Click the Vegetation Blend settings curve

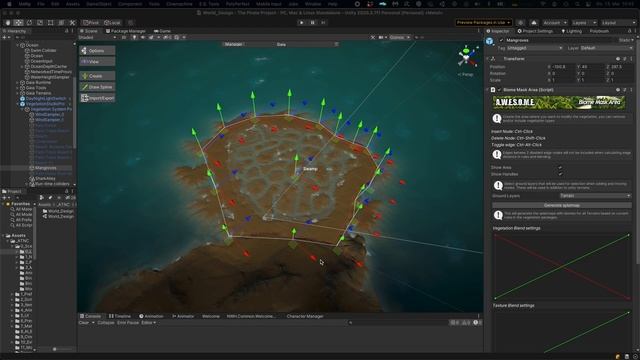coord(562,267)
